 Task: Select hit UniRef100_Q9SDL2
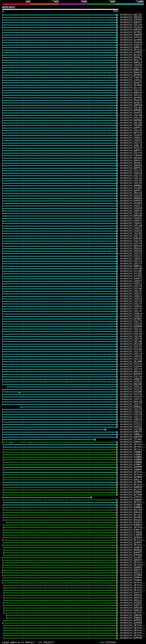point(131,58)
